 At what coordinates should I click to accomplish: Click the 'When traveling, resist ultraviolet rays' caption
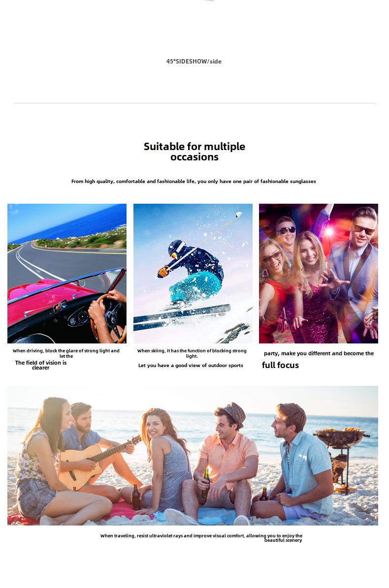(x=201, y=535)
